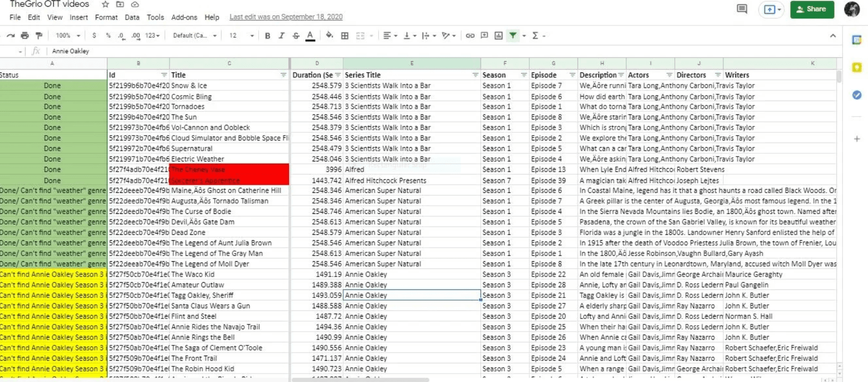Open the Actors column filter button
The image size is (868, 382).
tap(669, 75)
